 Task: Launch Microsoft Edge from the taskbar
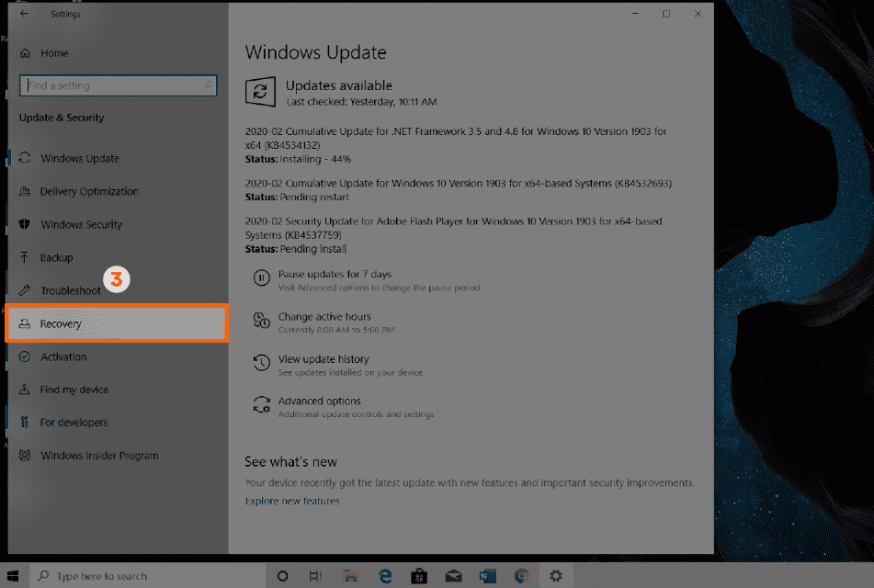click(385, 576)
